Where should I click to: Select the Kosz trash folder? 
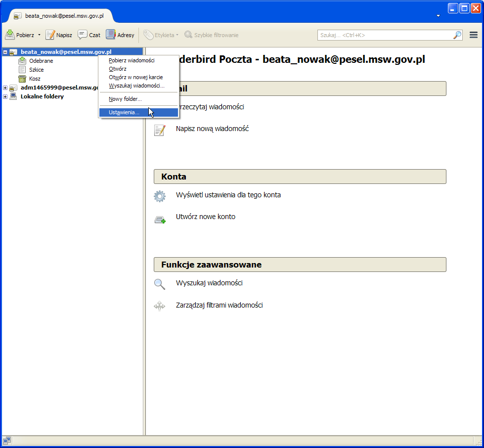pos(35,79)
